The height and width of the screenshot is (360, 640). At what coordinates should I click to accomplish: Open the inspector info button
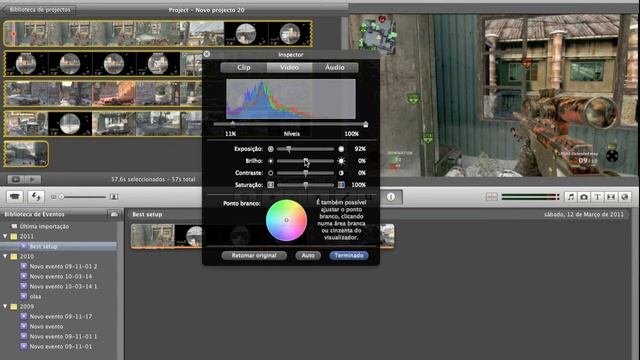pyautogui.click(x=391, y=197)
